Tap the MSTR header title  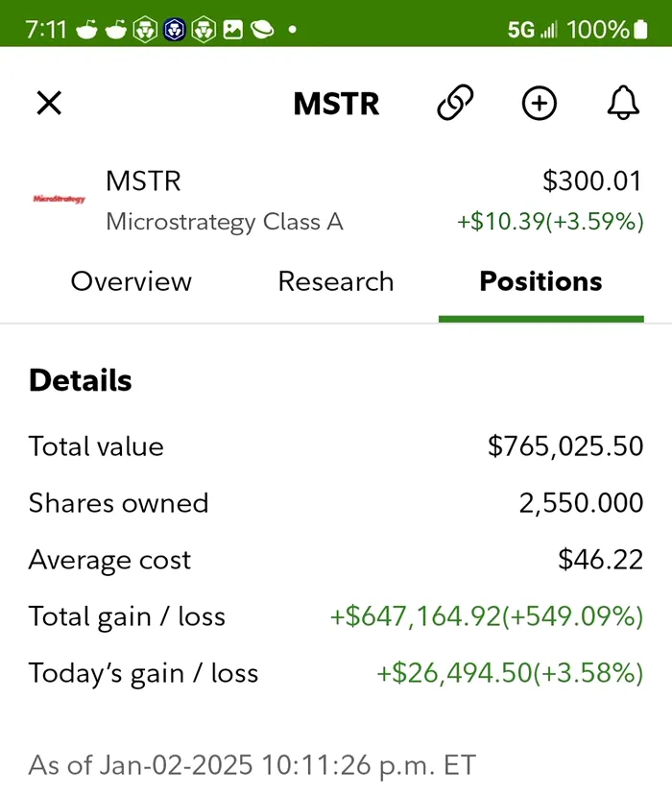point(336,104)
